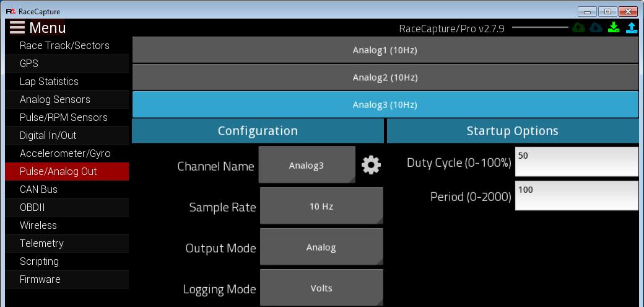The width and height of the screenshot is (644, 307).
Task: Click the blue upload-from-drive icon
Action: tap(631, 27)
